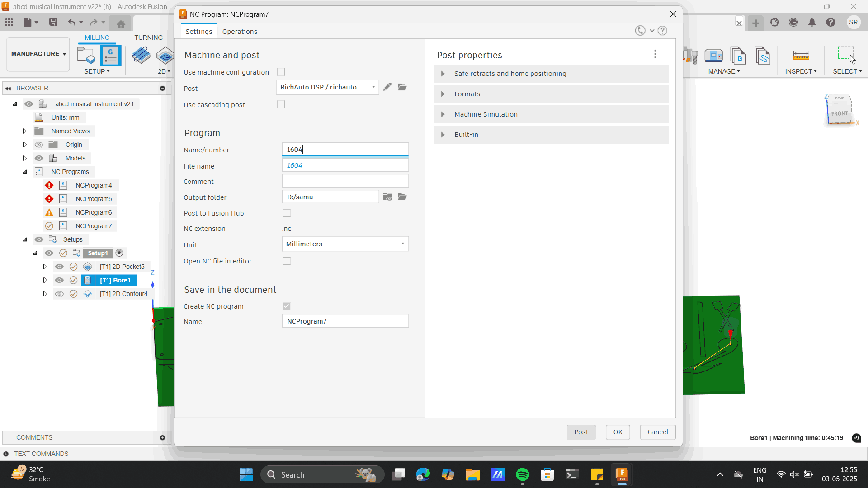Click the Cancel button
868x488 pixels.
coord(657,432)
